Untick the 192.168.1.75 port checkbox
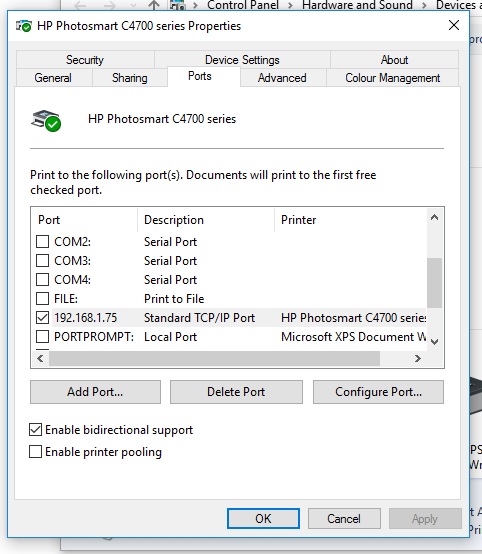 43,318
